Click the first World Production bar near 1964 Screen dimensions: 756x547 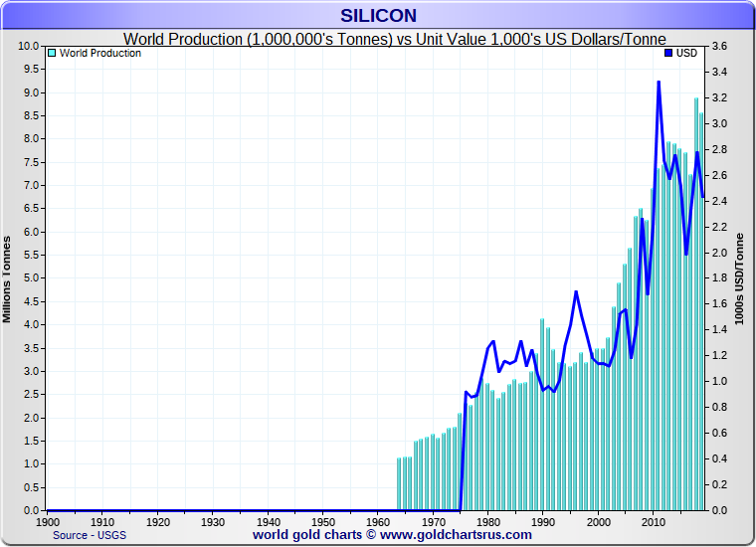(x=399, y=484)
